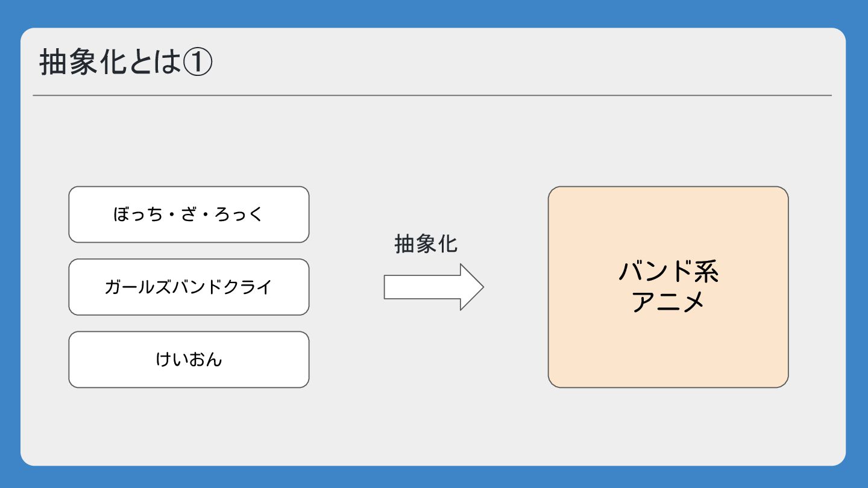Click the 抽象化 label above the arrow
This screenshot has width=868, height=488.
[426, 244]
